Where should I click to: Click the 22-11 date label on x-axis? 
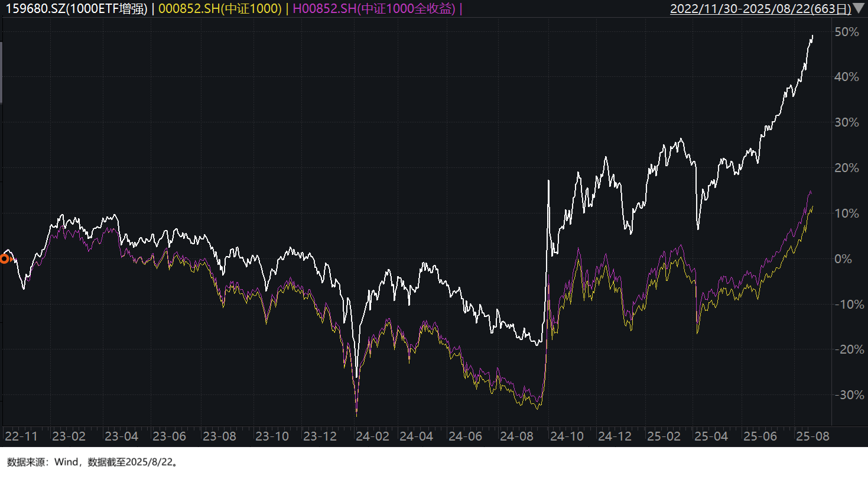point(21,436)
